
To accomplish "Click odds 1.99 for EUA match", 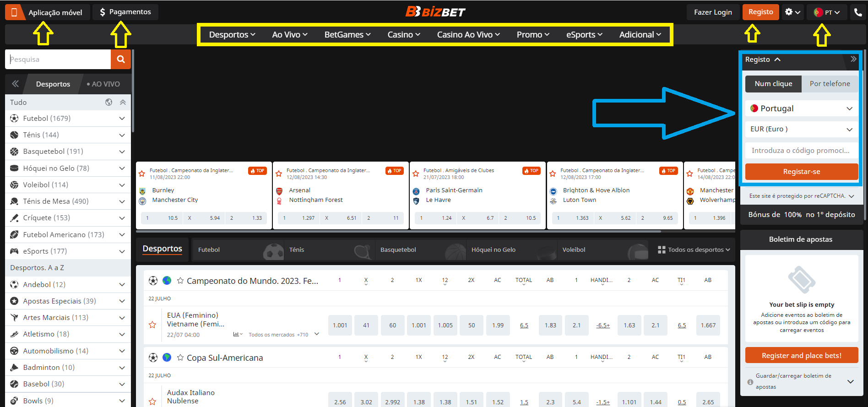I will click(498, 325).
